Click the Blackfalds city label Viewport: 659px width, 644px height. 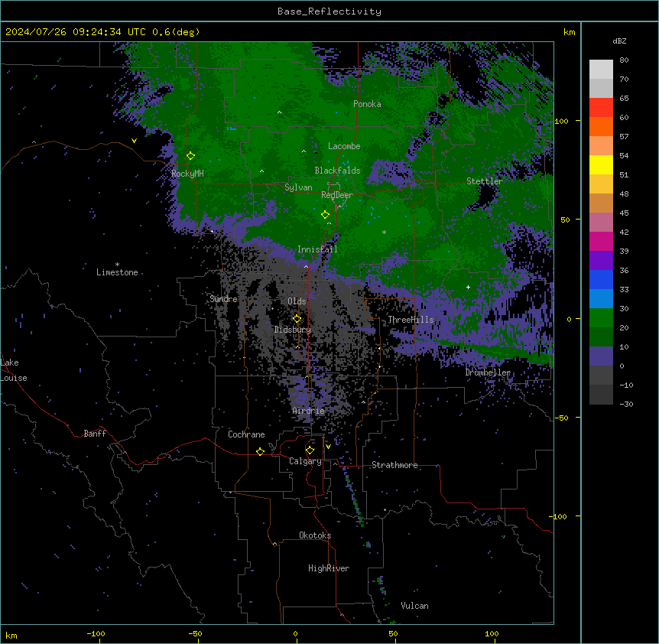pyautogui.click(x=337, y=171)
